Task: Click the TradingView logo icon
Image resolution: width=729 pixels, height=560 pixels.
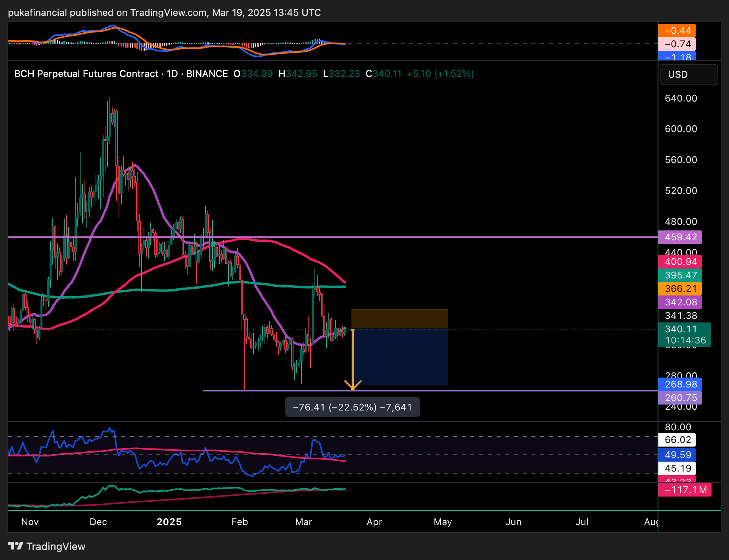Action: coord(16,546)
